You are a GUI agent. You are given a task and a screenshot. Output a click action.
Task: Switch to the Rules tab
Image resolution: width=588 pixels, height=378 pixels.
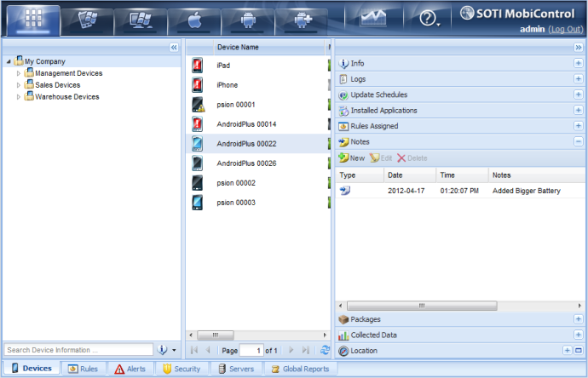(x=84, y=369)
